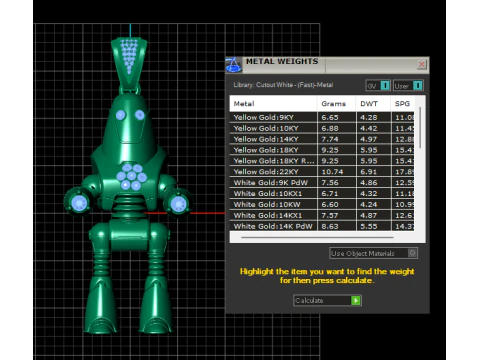Click the 4.28 DWT value
The height and width of the screenshot is (360, 480).
pyautogui.click(x=369, y=117)
